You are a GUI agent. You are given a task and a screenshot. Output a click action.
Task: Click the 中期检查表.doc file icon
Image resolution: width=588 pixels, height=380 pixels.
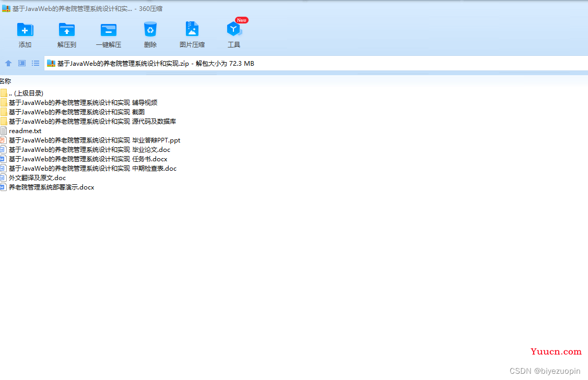tap(3, 168)
